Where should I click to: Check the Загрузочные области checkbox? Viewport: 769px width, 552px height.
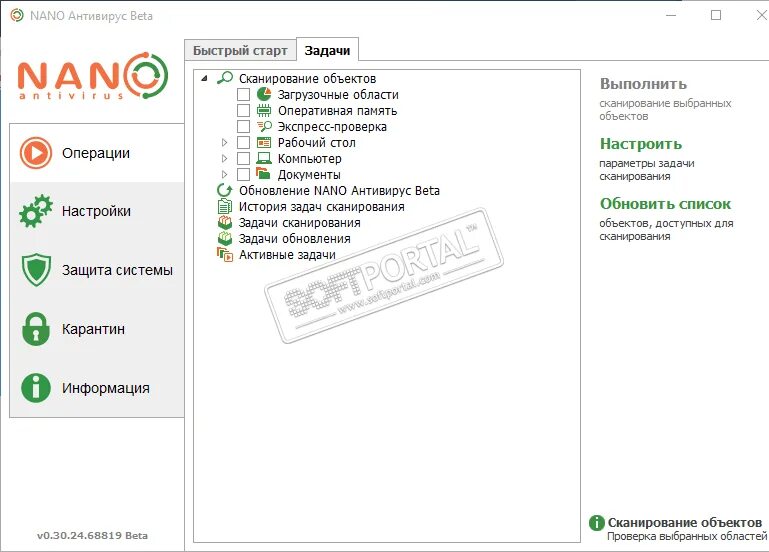243,95
